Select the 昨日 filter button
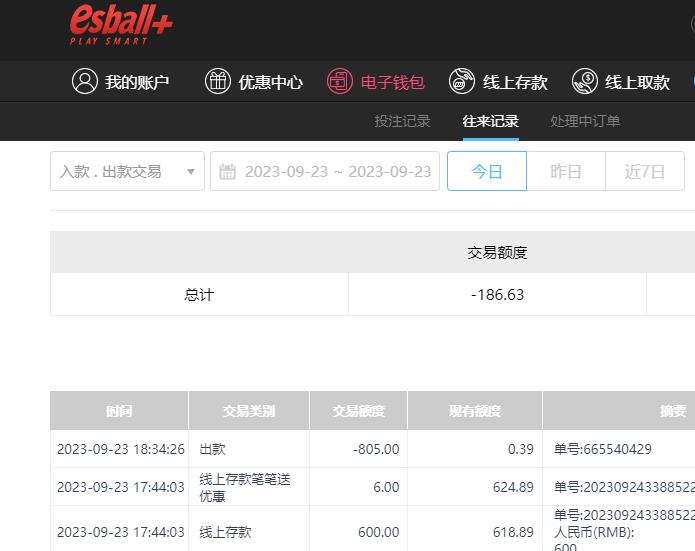The width and height of the screenshot is (695, 551). click(566, 171)
